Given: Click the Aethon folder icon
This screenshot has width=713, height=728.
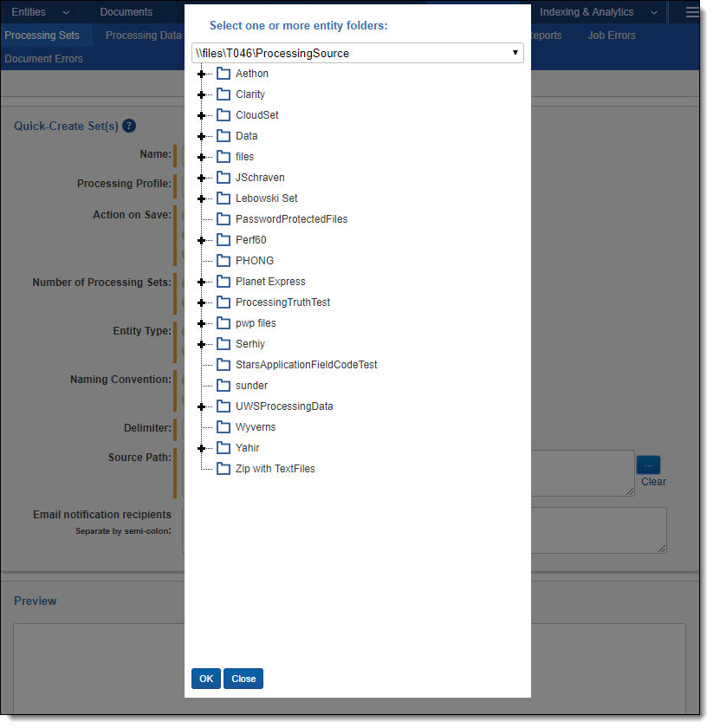Looking at the screenshot, I should pos(224,74).
